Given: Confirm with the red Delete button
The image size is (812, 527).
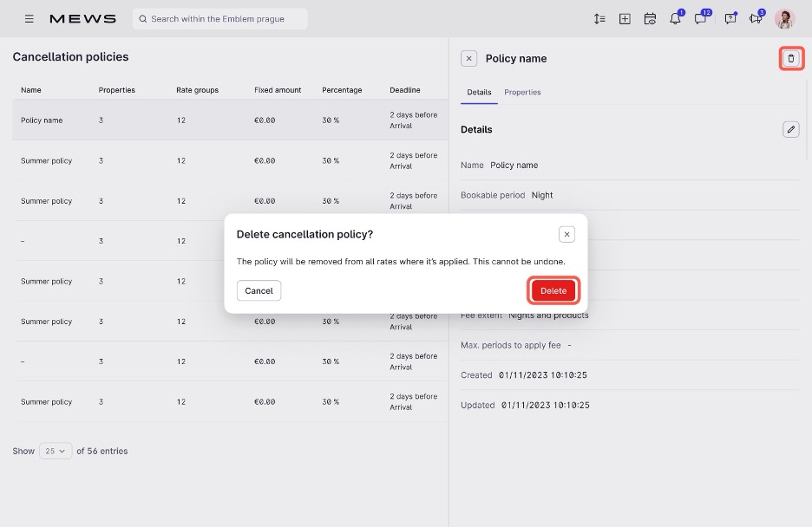Looking at the screenshot, I should point(553,290).
